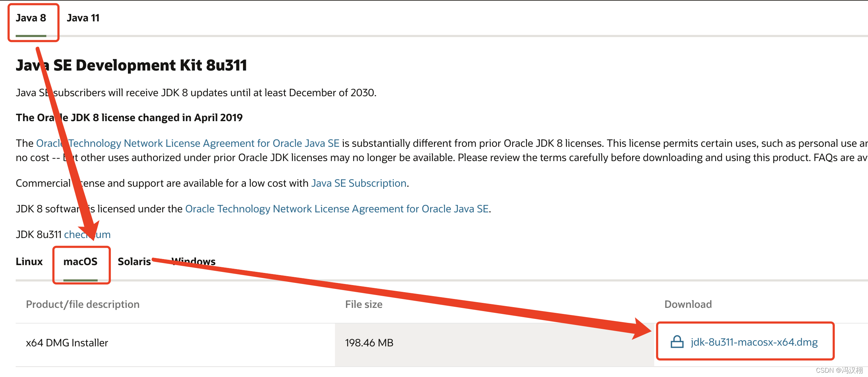The image size is (868, 377).
Task: Select the Linux platform tab
Action: coord(29,262)
